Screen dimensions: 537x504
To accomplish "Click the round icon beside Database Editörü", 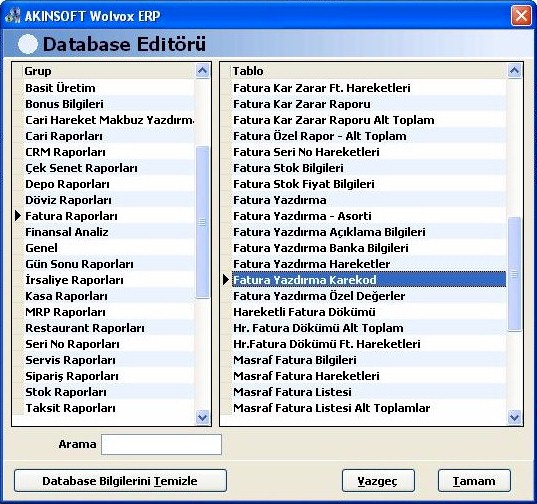I will [27, 44].
